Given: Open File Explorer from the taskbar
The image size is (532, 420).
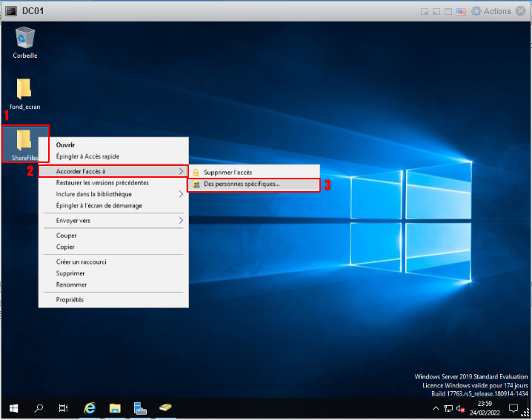Looking at the screenshot, I should coord(115,408).
